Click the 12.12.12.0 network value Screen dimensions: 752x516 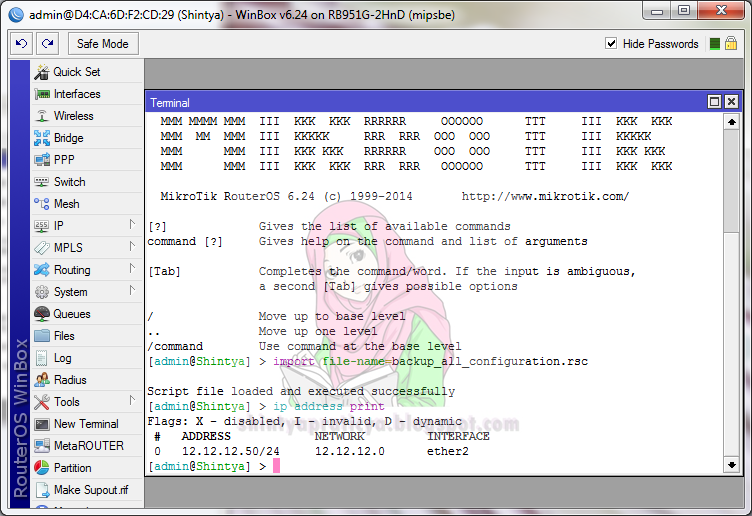click(x=350, y=451)
